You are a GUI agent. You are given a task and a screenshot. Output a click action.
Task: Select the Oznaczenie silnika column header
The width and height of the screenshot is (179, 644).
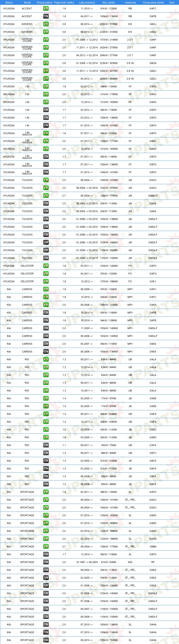[153, 3]
